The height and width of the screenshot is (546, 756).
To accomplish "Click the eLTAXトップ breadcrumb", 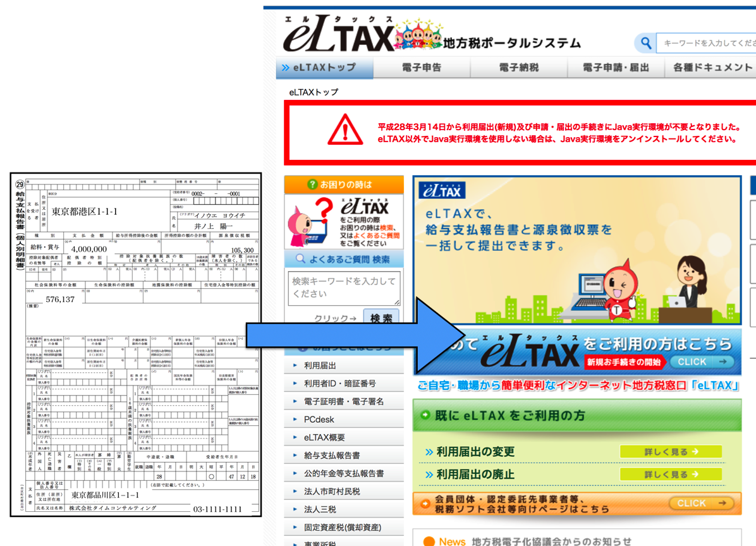I will [314, 92].
